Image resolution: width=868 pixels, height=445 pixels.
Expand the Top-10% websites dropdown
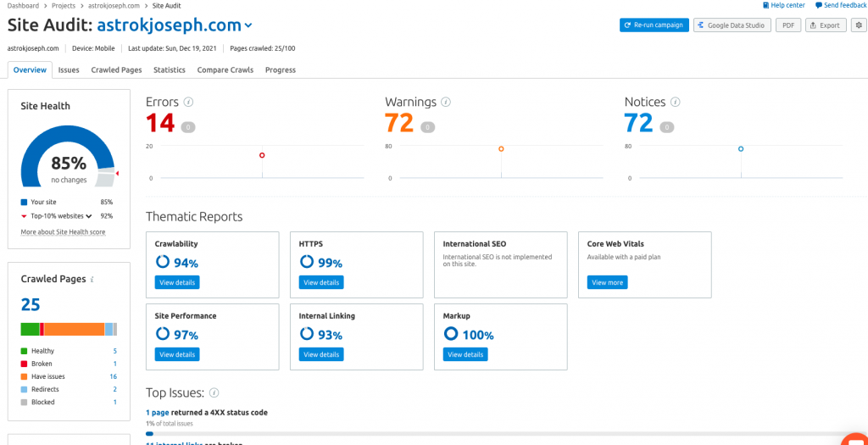(88, 216)
